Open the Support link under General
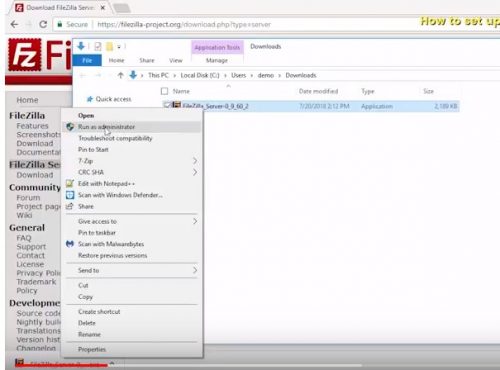 [31, 247]
